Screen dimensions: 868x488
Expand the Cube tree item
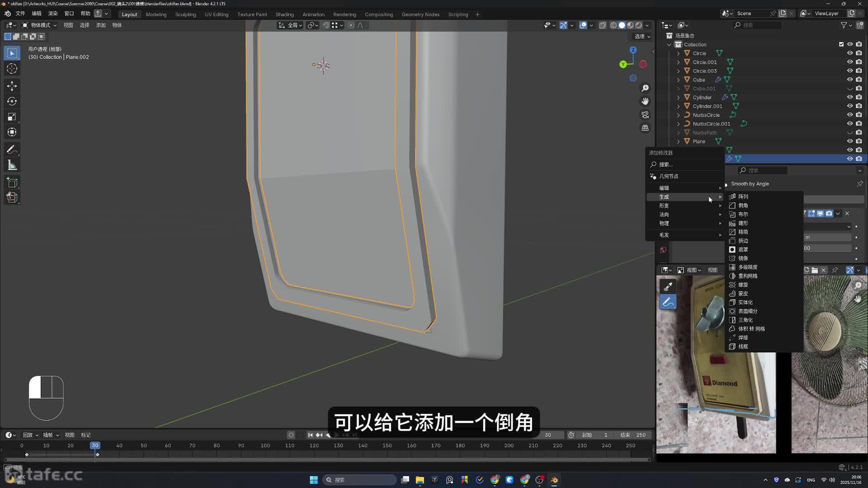(x=678, y=80)
